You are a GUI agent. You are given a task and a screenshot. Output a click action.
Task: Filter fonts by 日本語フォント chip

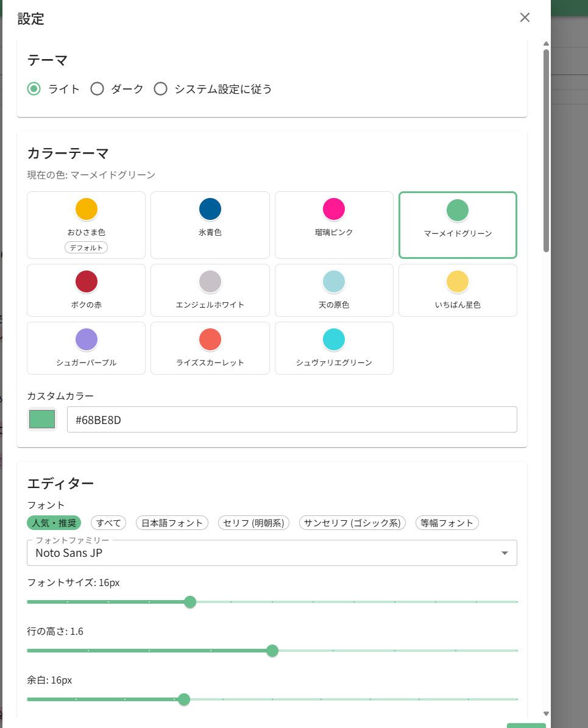(172, 523)
